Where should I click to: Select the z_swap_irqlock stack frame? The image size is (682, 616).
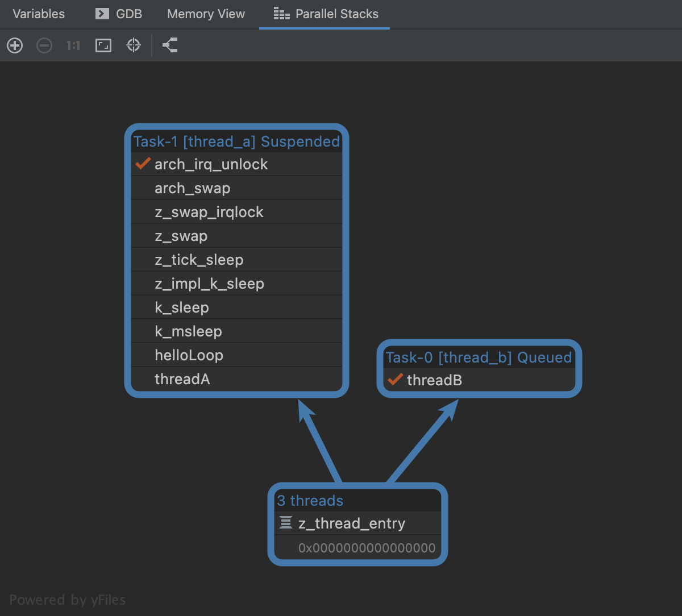[x=209, y=212]
